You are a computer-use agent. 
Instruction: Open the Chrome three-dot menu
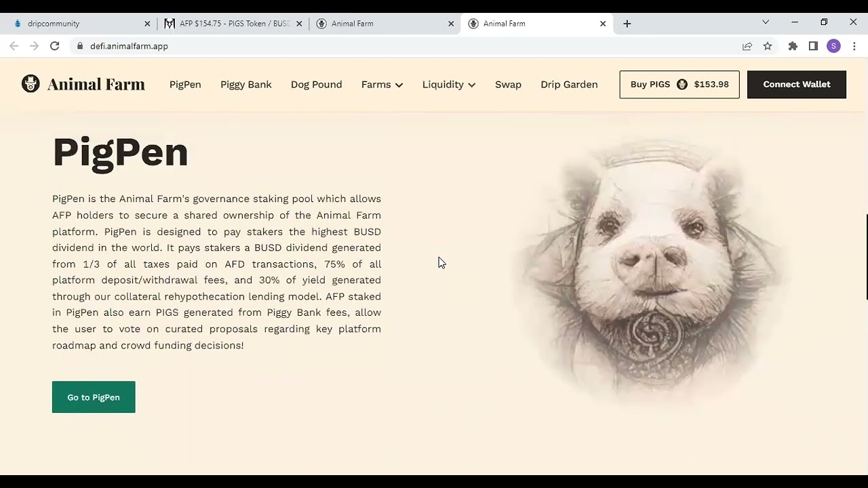pyautogui.click(x=854, y=46)
